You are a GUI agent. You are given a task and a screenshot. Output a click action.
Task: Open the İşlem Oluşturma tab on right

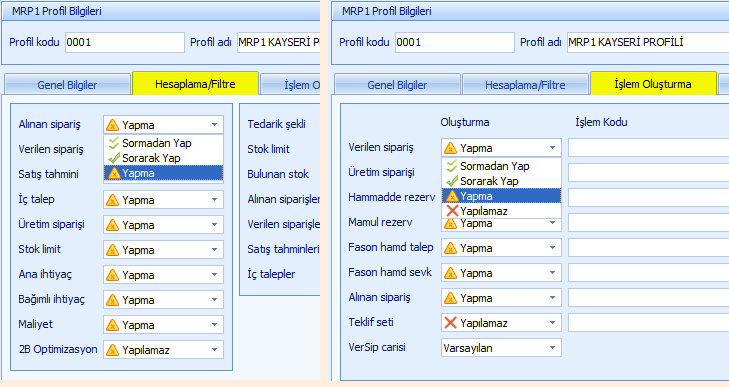[x=653, y=84]
